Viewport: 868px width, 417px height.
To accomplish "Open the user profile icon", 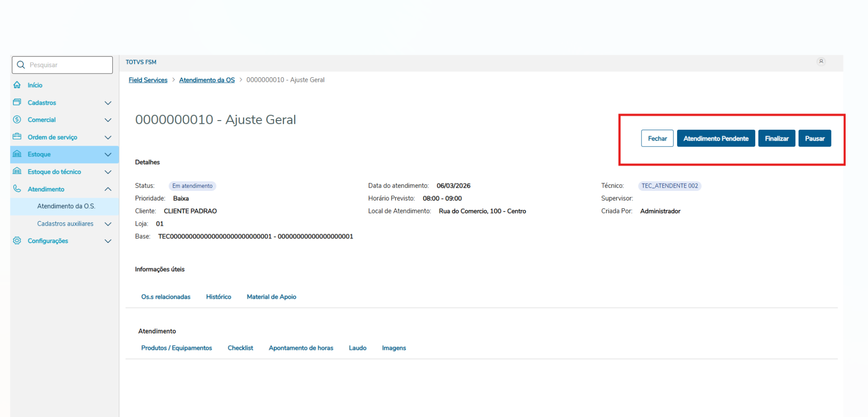I will (x=821, y=62).
